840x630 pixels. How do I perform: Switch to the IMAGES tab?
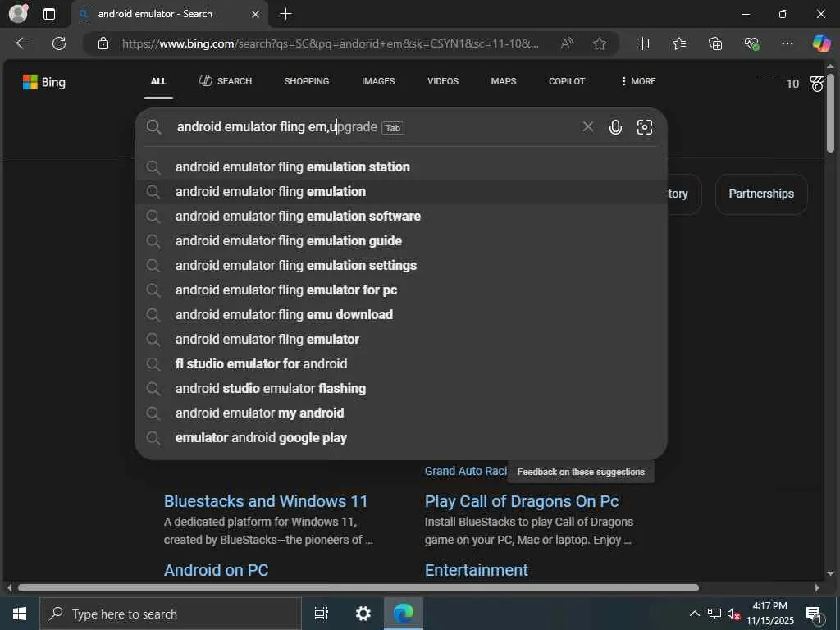[x=378, y=81]
